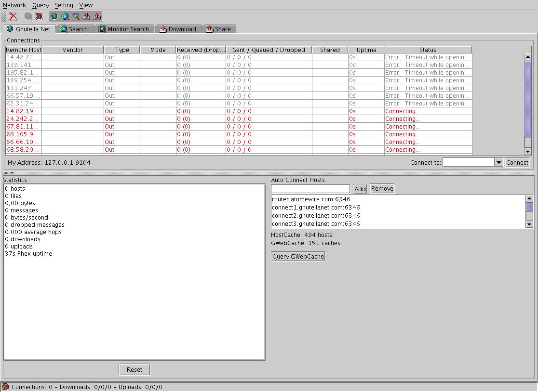Select connecting row for host 68.105.9

point(239,134)
